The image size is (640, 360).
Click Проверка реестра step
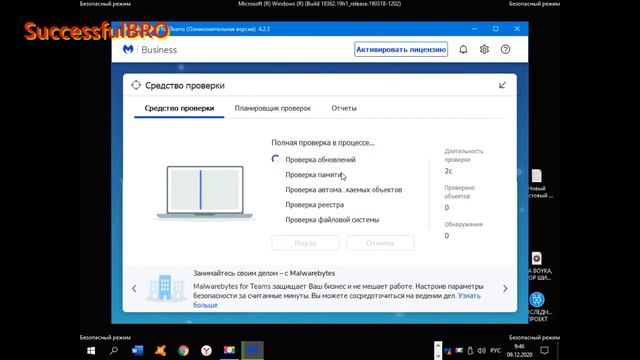point(314,205)
